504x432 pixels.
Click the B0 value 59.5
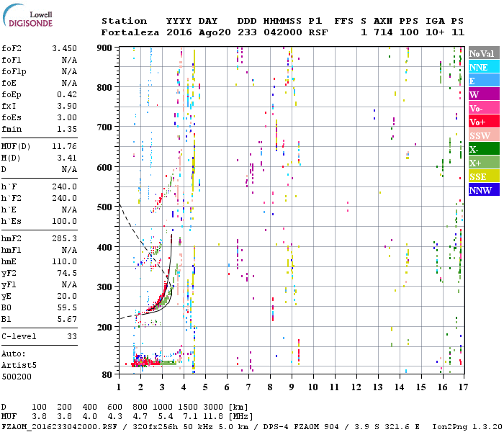(67, 308)
